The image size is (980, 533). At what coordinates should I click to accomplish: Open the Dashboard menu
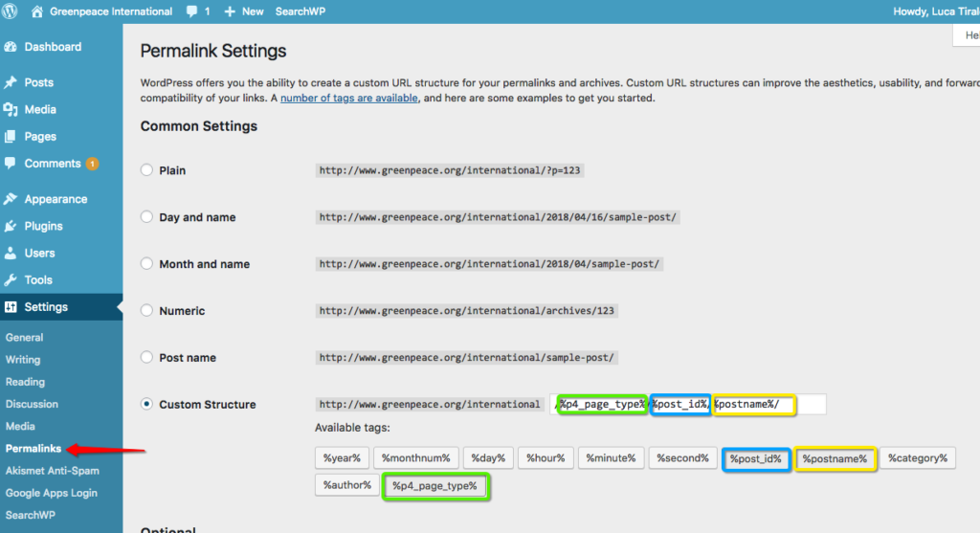(x=53, y=47)
